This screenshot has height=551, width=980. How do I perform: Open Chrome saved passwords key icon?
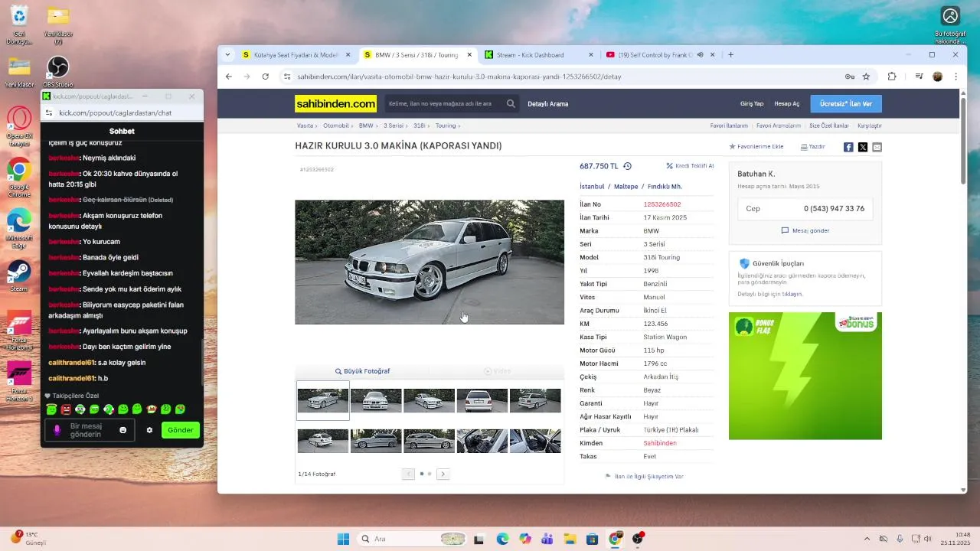coord(849,77)
